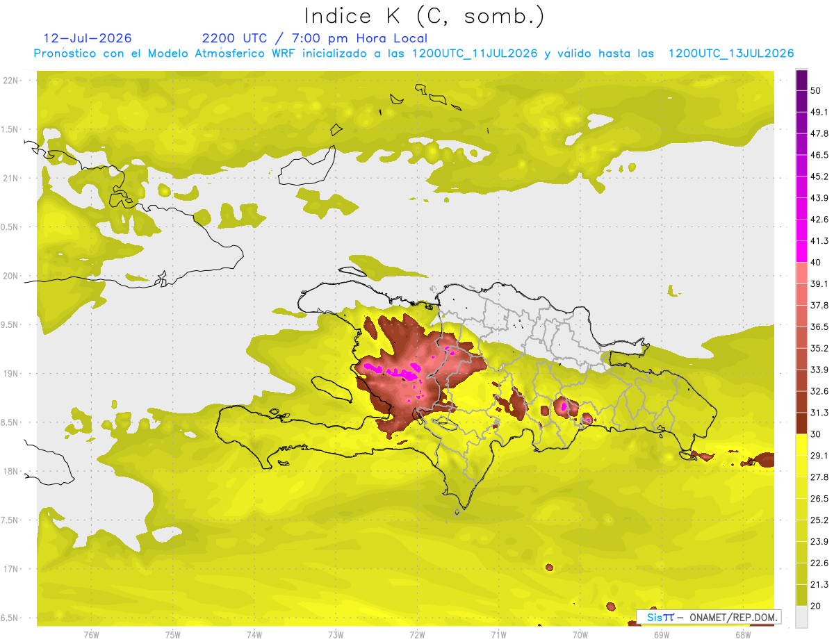Viewport: 834px width, 644px height.
Task: Click the longitude label "72W"
Action: (417, 634)
